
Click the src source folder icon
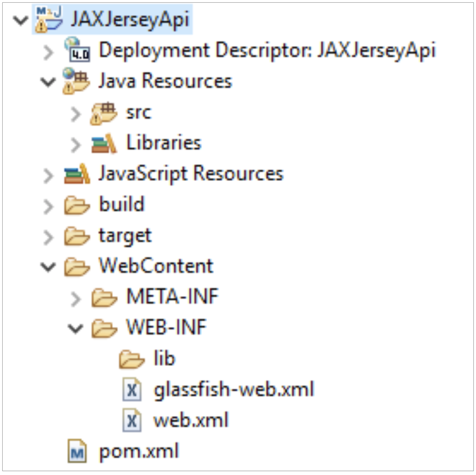(x=104, y=113)
